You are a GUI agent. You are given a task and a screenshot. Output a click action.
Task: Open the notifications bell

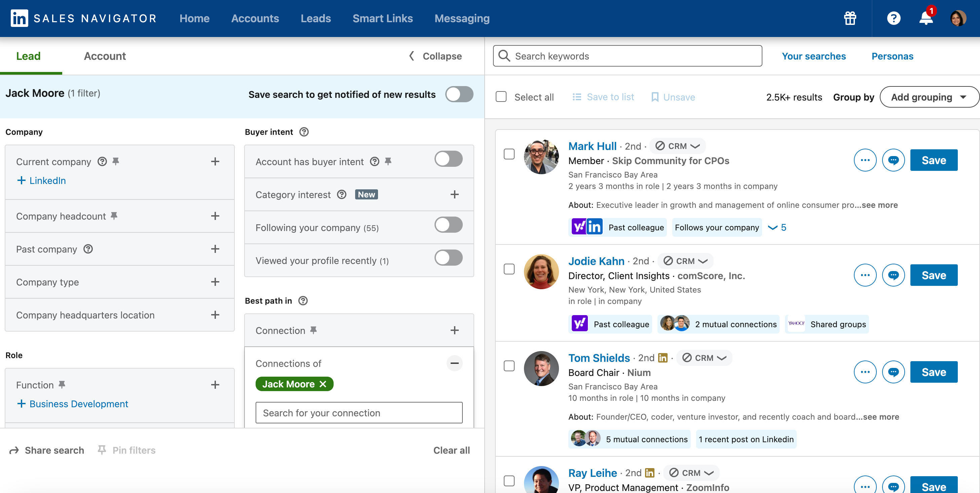(x=926, y=18)
